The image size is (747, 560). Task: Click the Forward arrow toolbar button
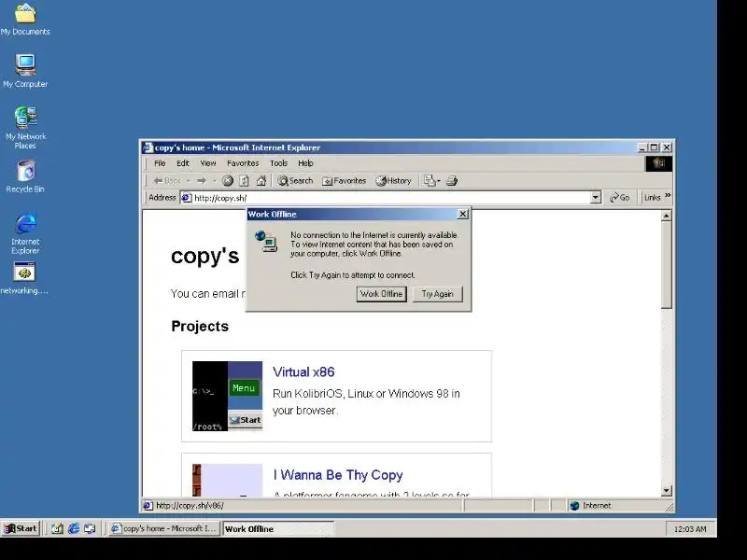pyautogui.click(x=202, y=181)
